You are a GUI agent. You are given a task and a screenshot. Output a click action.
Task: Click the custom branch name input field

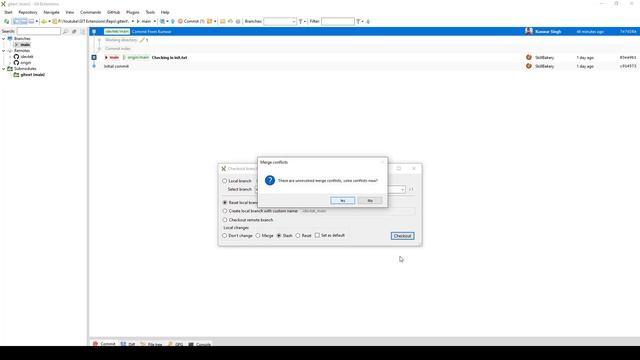pos(358,211)
